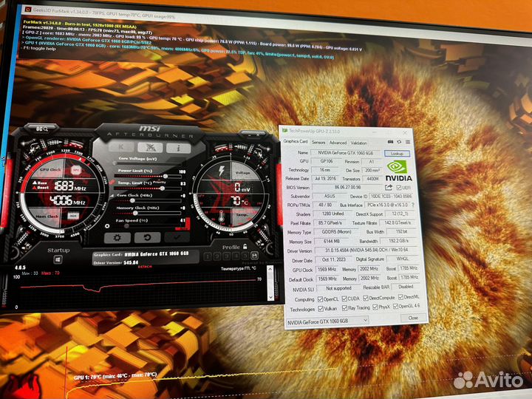Toggle the DirectML checkbox

click(400, 297)
